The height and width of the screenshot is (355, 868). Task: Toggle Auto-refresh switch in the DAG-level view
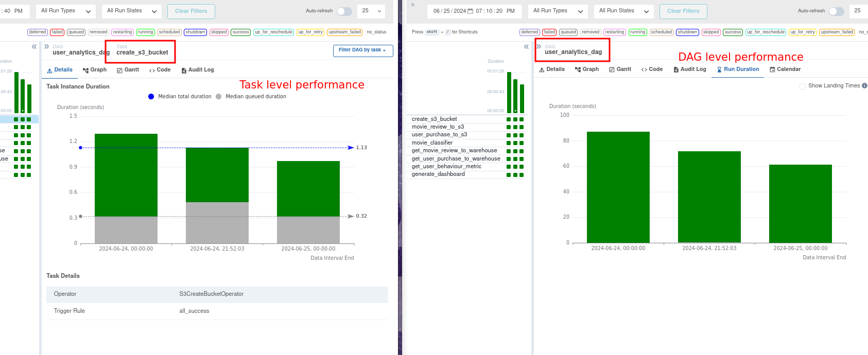coord(836,11)
